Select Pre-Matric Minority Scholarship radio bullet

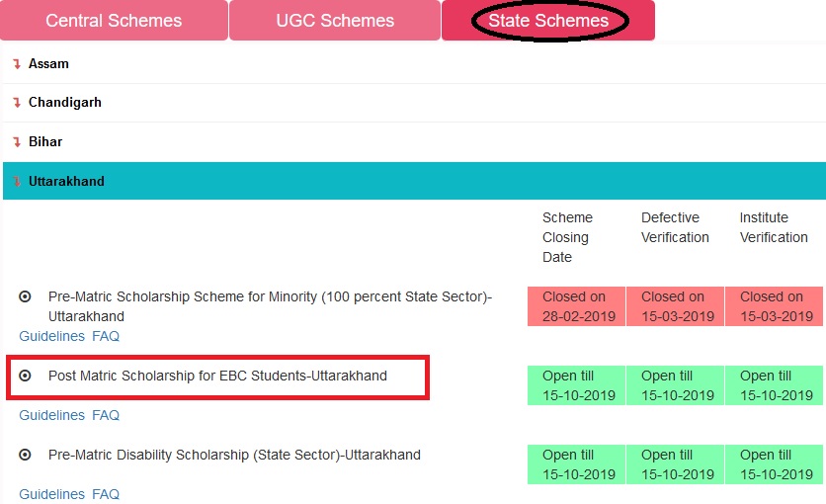tap(25, 296)
